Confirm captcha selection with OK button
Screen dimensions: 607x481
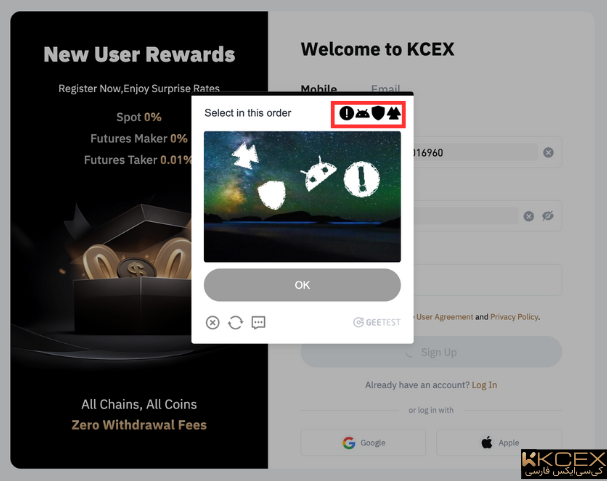[x=302, y=285]
